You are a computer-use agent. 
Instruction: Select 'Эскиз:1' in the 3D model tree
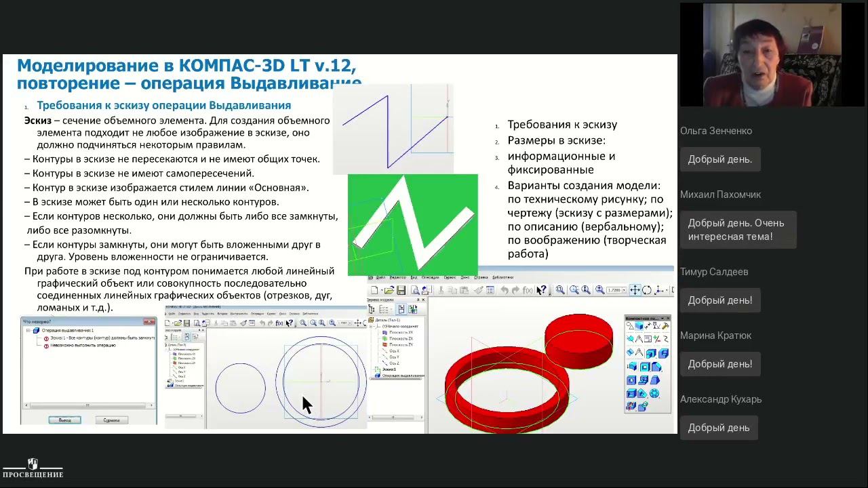pyautogui.click(x=387, y=369)
